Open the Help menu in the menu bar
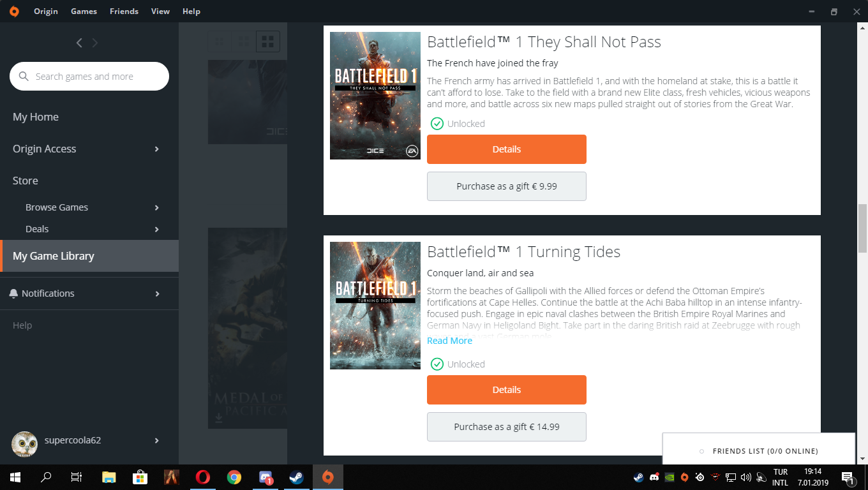 (191, 11)
